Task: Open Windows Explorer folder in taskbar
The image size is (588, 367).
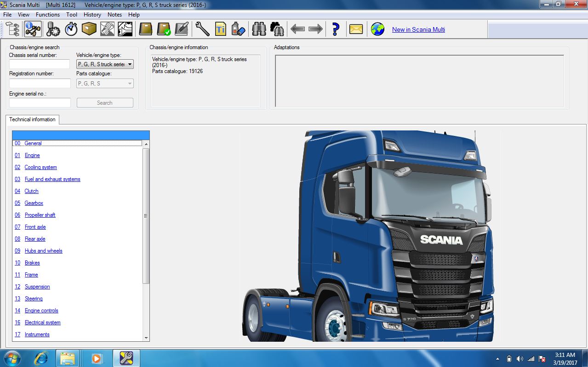Action: [68, 358]
